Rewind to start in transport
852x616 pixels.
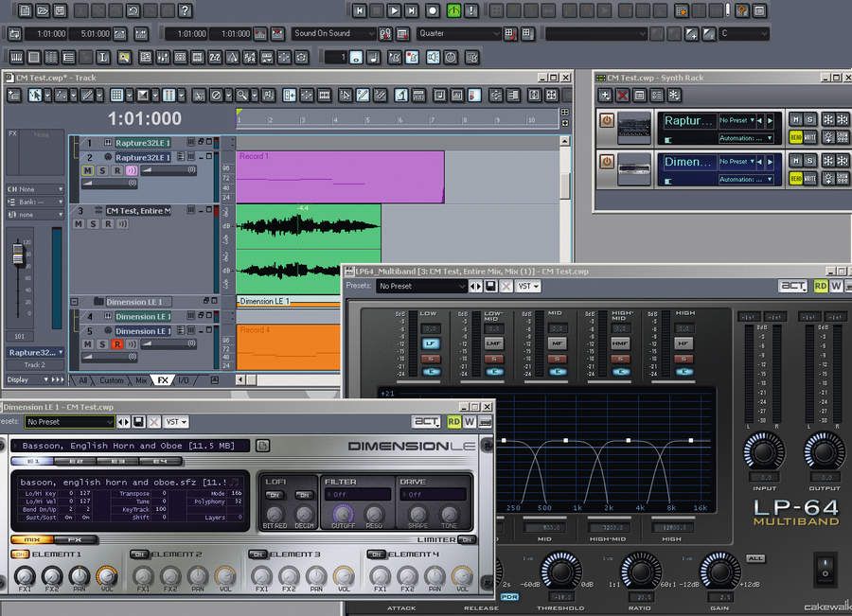click(359, 9)
